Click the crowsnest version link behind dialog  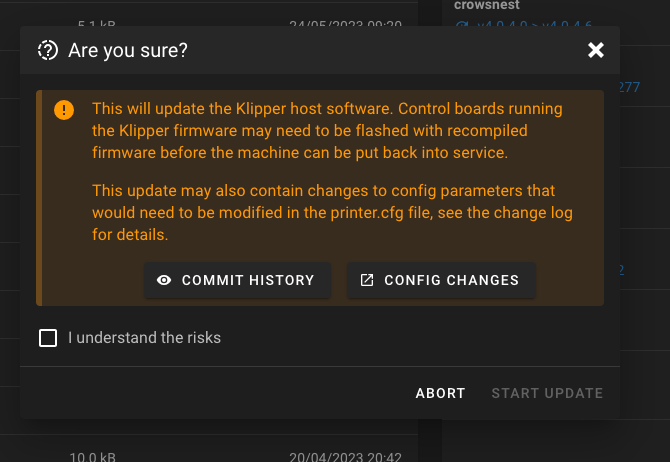click(534, 25)
